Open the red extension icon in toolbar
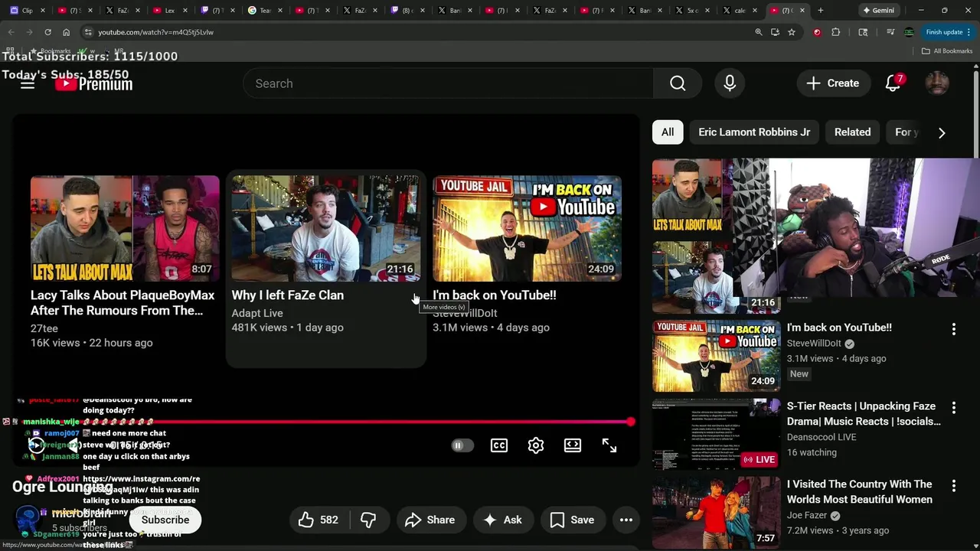The width and height of the screenshot is (980, 551). (x=817, y=32)
